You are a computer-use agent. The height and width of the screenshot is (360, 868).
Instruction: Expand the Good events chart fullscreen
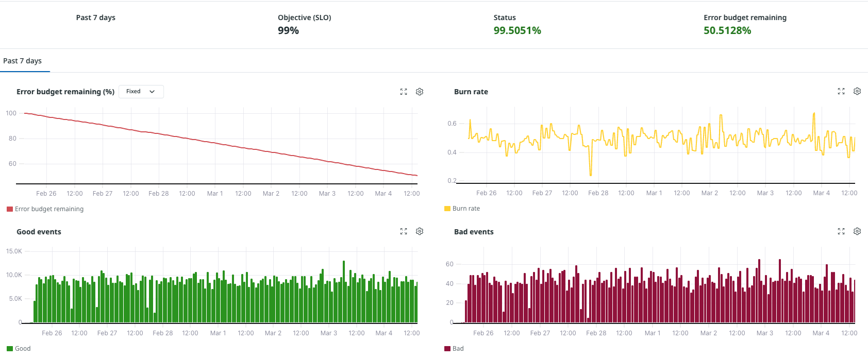pos(404,232)
